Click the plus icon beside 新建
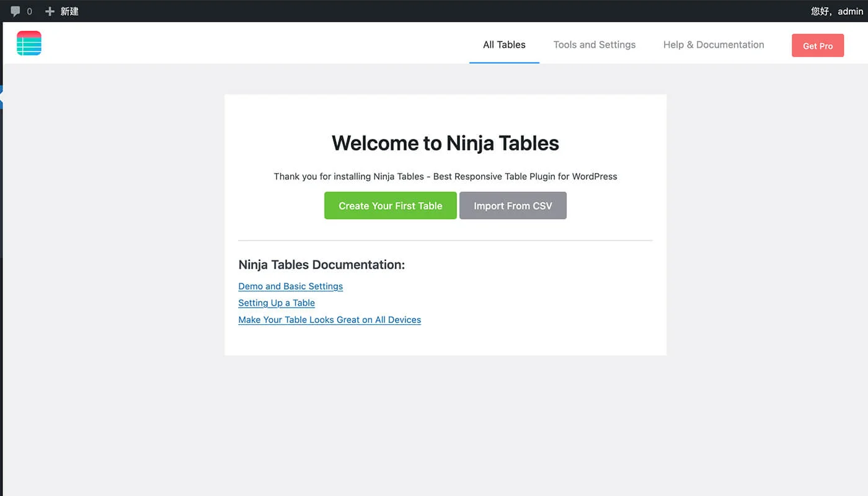The height and width of the screenshot is (496, 868). coord(50,11)
